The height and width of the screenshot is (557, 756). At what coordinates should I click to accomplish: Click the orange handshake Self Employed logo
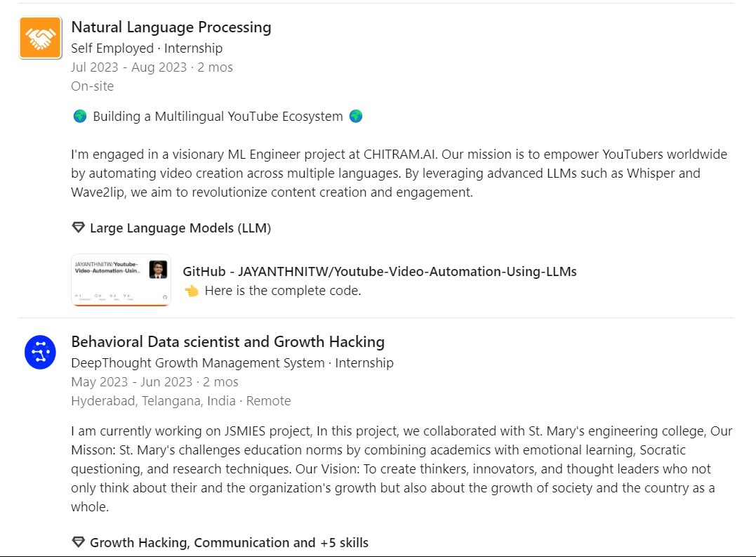click(39, 37)
